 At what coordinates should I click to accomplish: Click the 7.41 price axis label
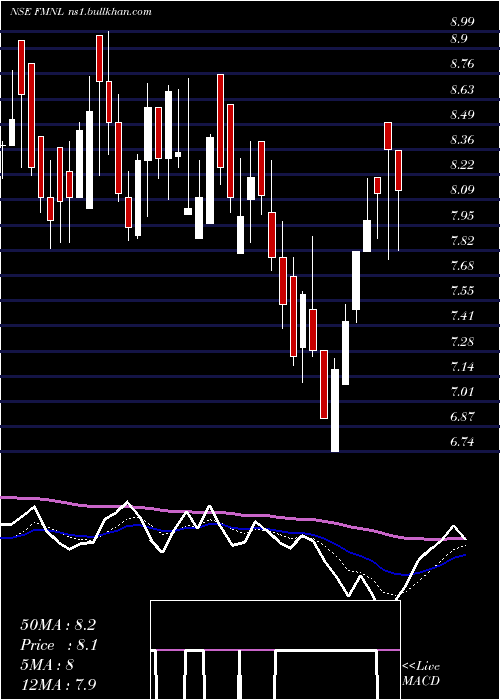click(462, 316)
